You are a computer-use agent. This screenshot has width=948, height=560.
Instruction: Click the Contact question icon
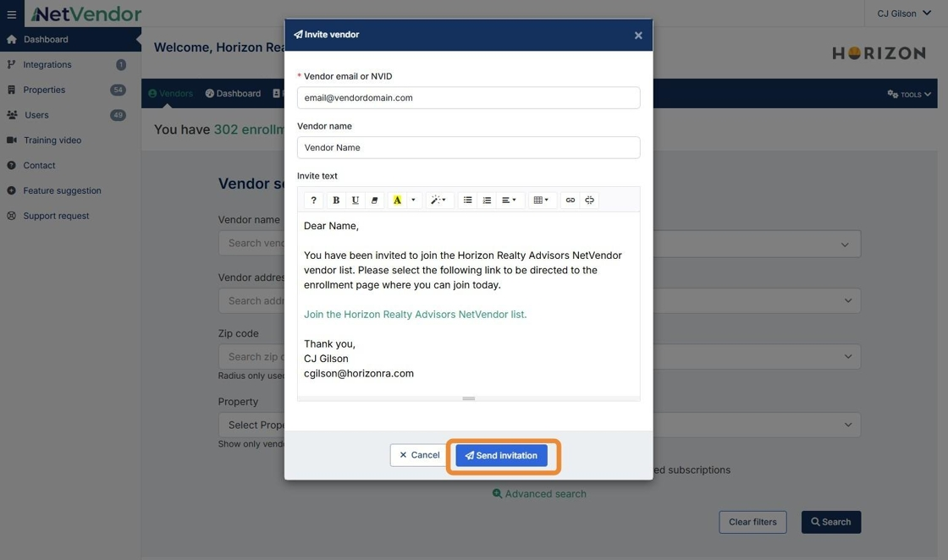pyautogui.click(x=12, y=166)
